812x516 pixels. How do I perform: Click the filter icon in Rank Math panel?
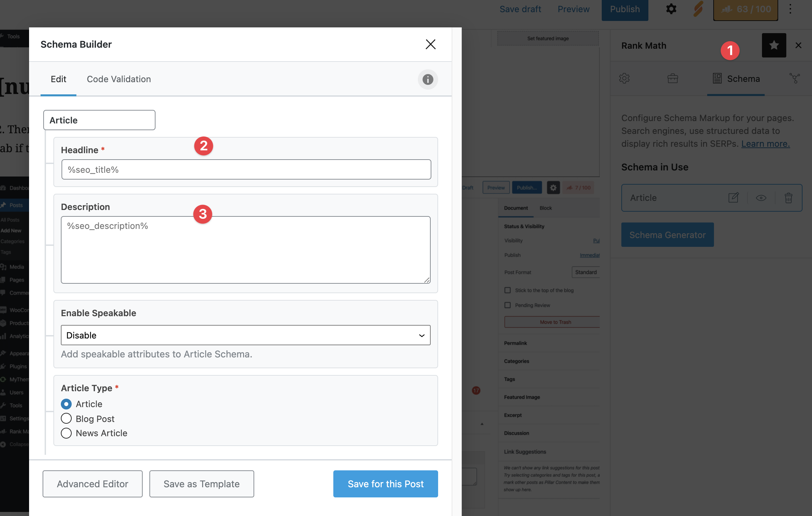coord(795,79)
